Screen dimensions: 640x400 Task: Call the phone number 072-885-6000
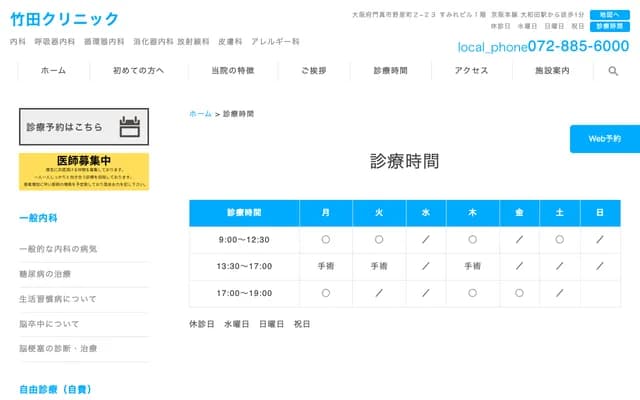tap(543, 47)
